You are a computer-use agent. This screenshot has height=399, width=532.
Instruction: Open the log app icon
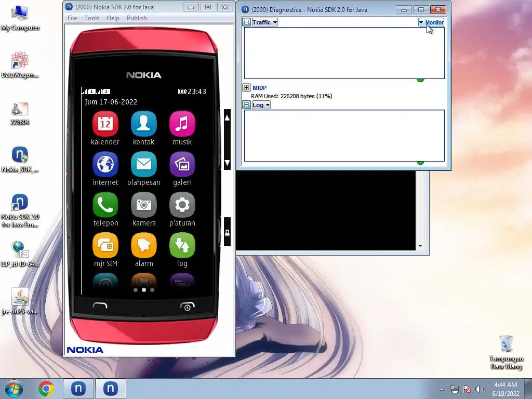tap(182, 245)
